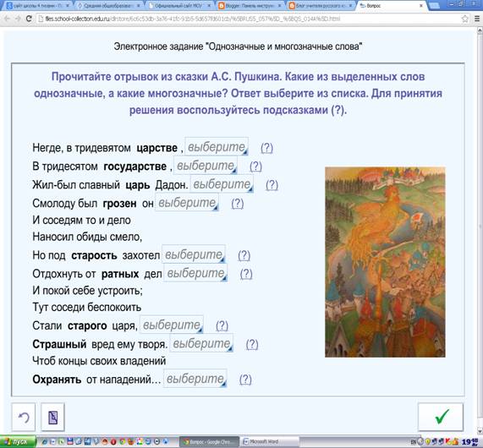Show the hint (?) for Страшный
Viewport: 483px width, 448px height.
click(252, 344)
